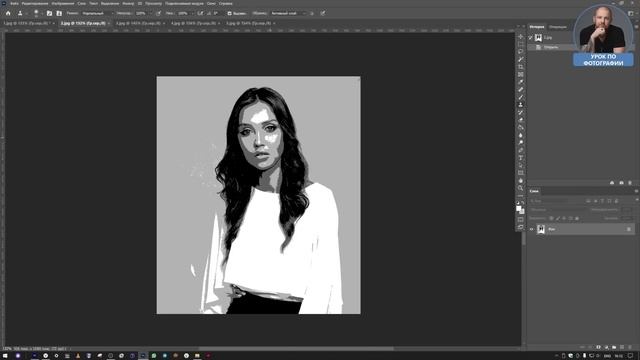Select the Brush tool
Viewport: 640px width, 360px height.
[520, 97]
